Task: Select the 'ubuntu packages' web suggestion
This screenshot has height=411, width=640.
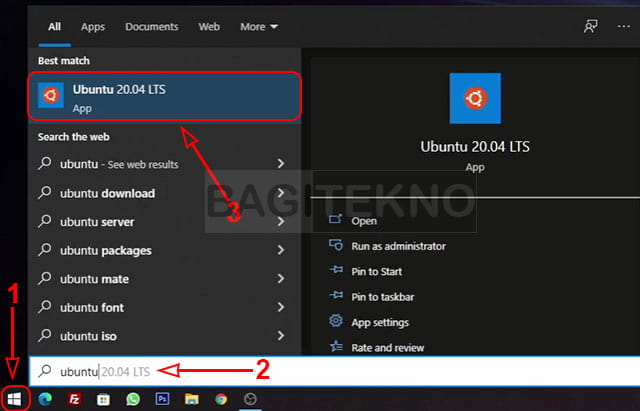Action: click(x=164, y=250)
